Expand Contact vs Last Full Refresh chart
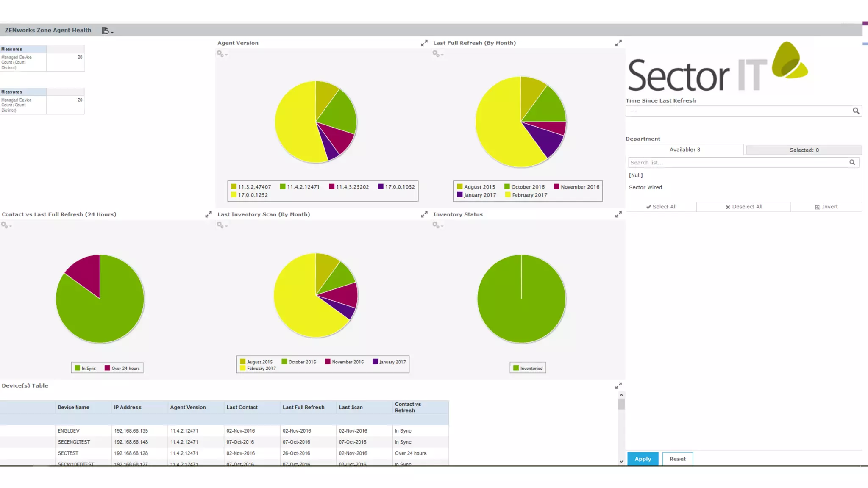The height and width of the screenshot is (488, 868). (x=208, y=215)
